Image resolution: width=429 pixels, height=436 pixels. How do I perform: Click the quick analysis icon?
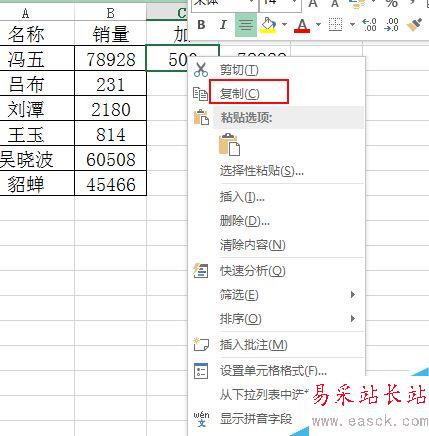pyautogui.click(x=201, y=270)
